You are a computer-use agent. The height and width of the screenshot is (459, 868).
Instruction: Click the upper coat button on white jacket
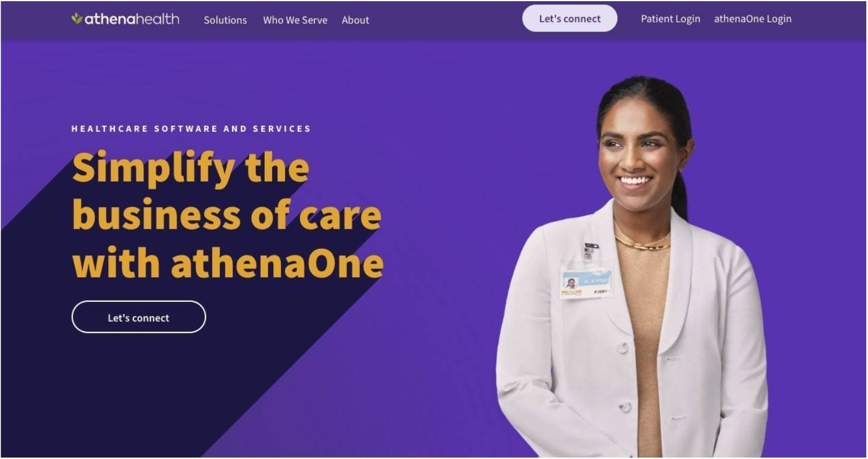[x=623, y=349]
